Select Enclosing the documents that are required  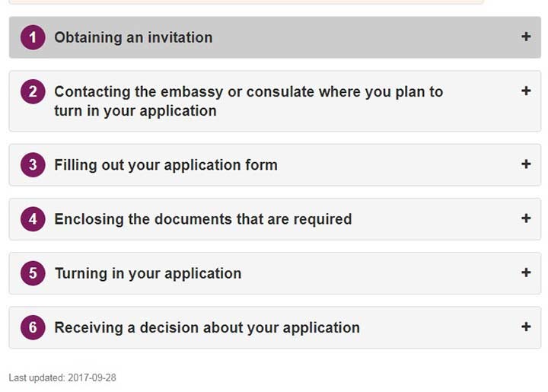pyautogui.click(x=203, y=219)
